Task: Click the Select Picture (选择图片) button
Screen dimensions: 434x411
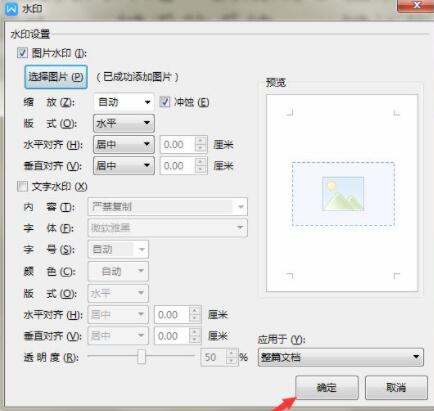Action: [x=56, y=77]
